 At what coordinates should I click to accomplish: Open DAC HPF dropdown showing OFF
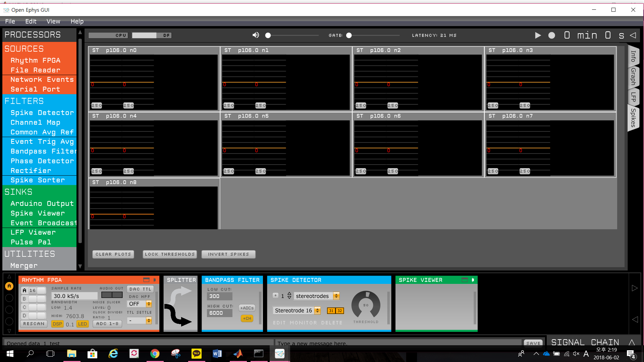pyautogui.click(x=140, y=304)
